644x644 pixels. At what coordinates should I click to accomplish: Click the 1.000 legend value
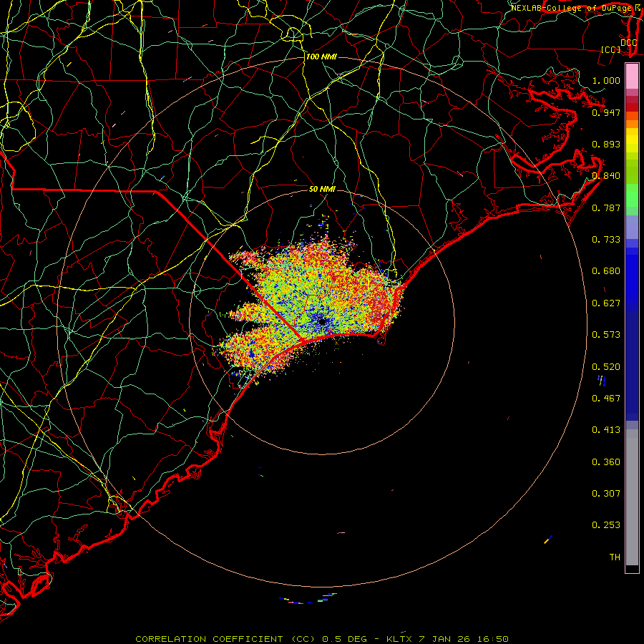(606, 80)
